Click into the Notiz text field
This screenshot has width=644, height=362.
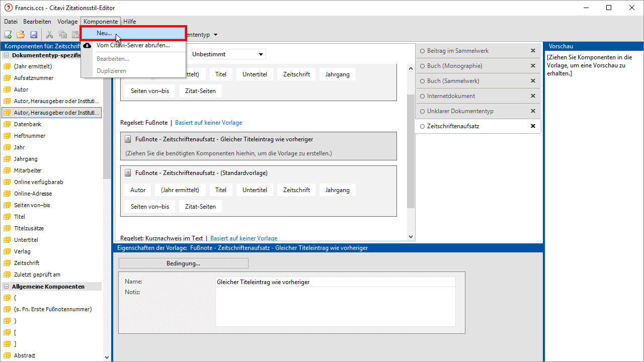pyautogui.click(x=335, y=307)
